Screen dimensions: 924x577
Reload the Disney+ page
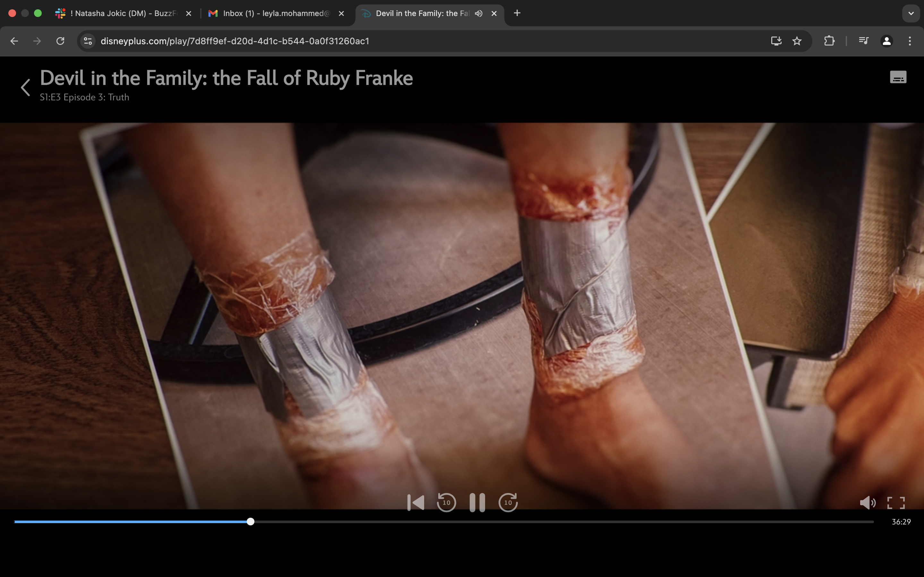click(60, 41)
